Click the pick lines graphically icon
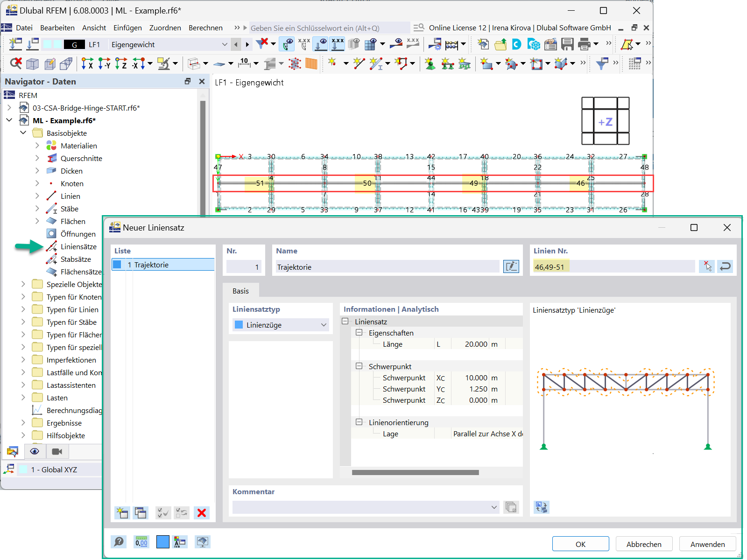Viewport: 747px width, 560px height. click(707, 266)
